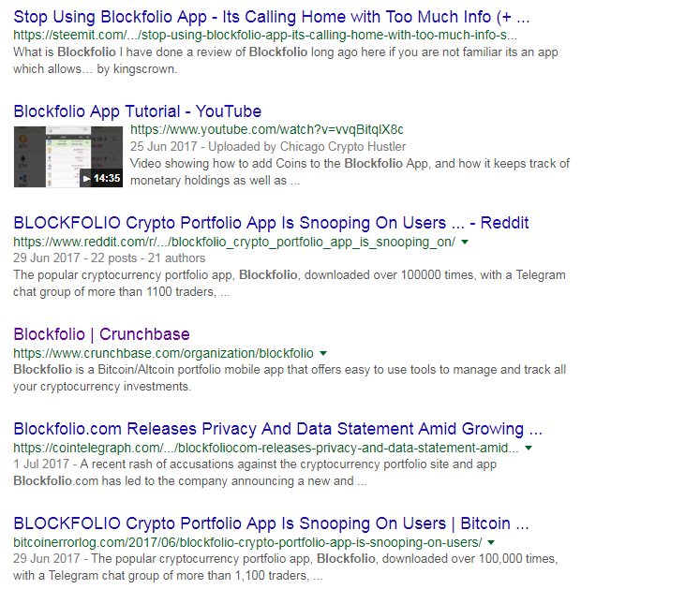Screen dimensions: 700x604
Task: Open the Cointelegraph privacy statement result
Action: click(277, 429)
